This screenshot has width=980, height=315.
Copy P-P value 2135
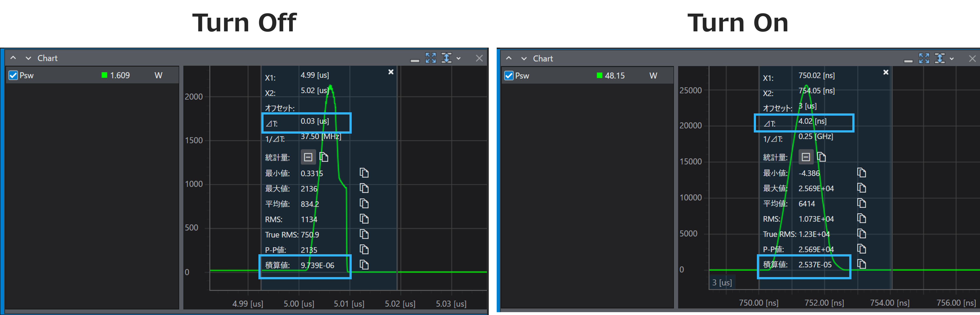click(364, 250)
